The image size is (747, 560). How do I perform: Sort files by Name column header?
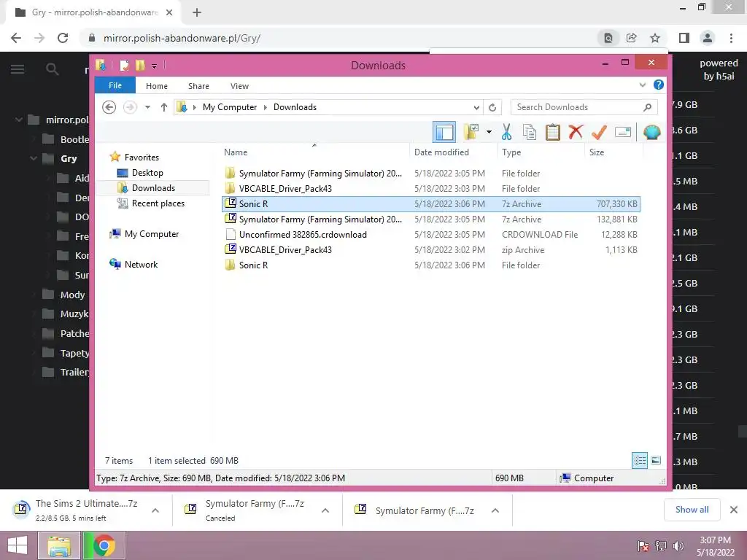click(x=314, y=152)
